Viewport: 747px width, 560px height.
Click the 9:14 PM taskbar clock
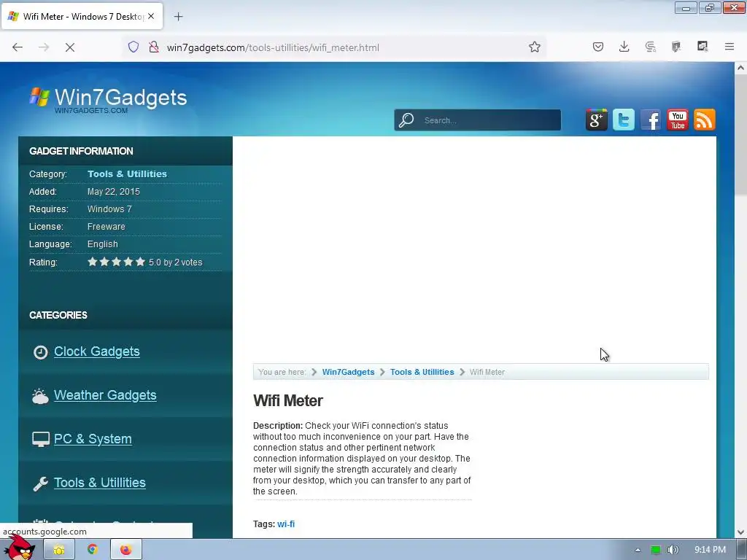point(710,550)
